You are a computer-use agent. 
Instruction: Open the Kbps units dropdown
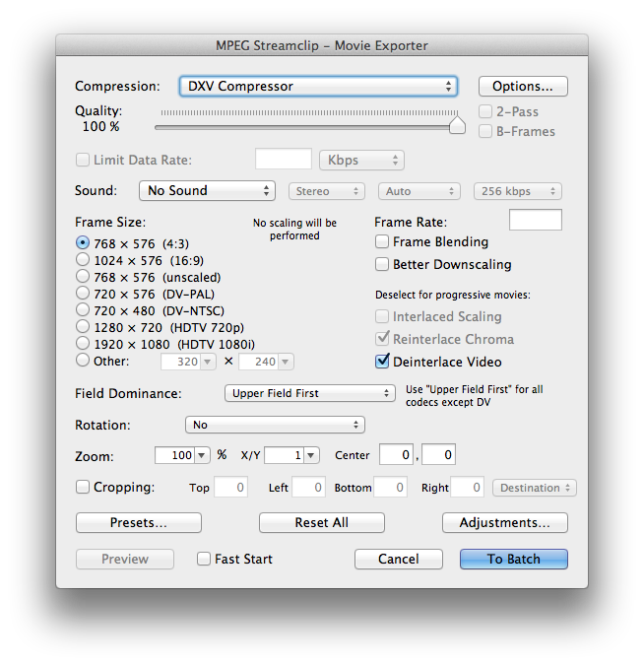coord(361,161)
